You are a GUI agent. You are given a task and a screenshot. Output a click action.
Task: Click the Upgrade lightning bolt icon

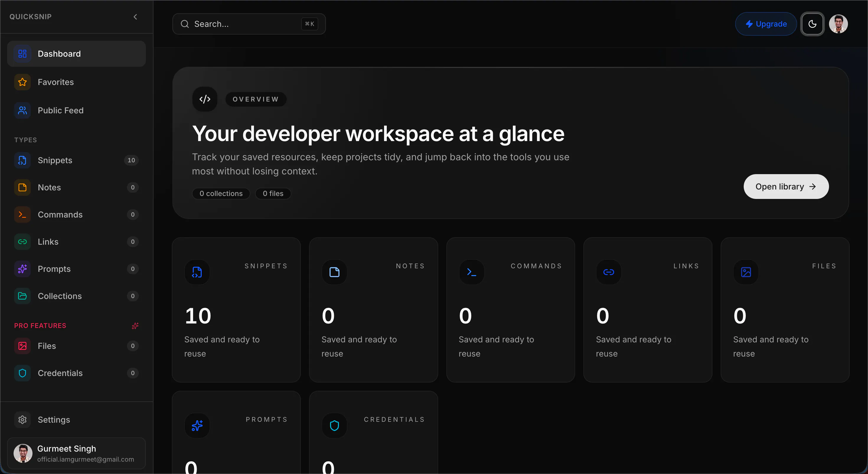click(x=749, y=24)
